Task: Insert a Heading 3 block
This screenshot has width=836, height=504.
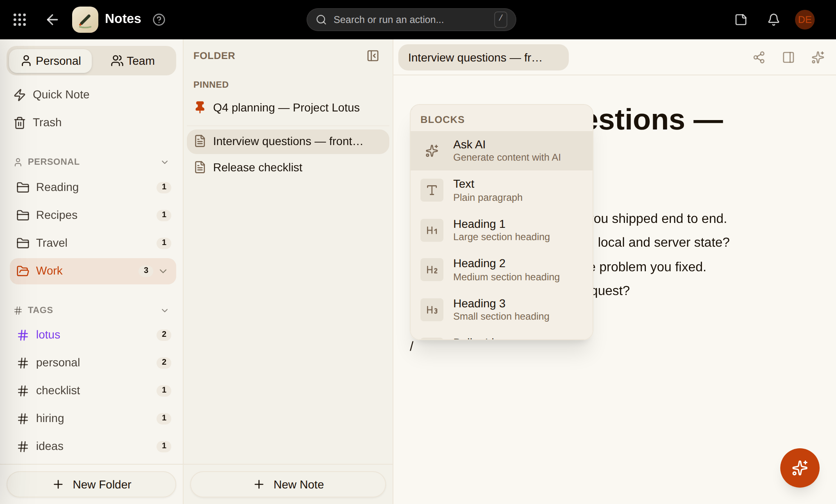Action: [502, 310]
